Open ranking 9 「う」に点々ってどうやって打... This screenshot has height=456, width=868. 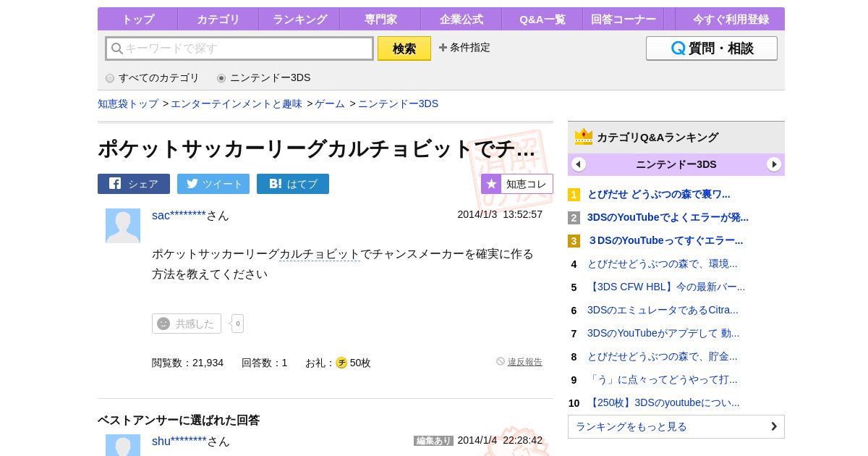tap(662, 379)
